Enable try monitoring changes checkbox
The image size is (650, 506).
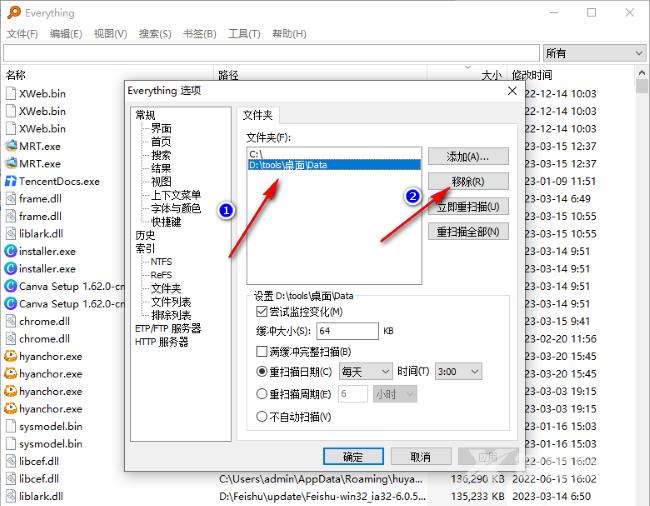(x=262, y=312)
